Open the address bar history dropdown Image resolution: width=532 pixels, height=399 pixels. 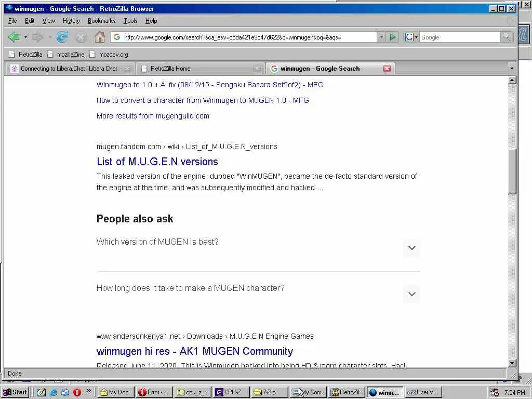coord(381,37)
